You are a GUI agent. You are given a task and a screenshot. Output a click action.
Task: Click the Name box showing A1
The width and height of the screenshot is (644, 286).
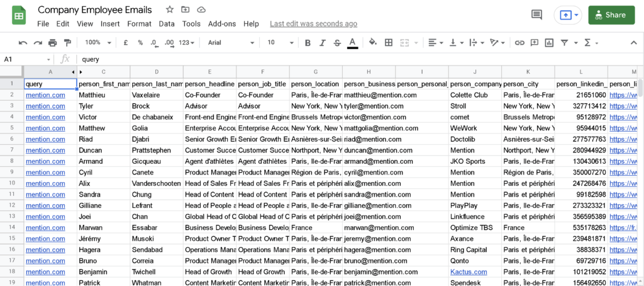pyautogui.click(x=26, y=59)
